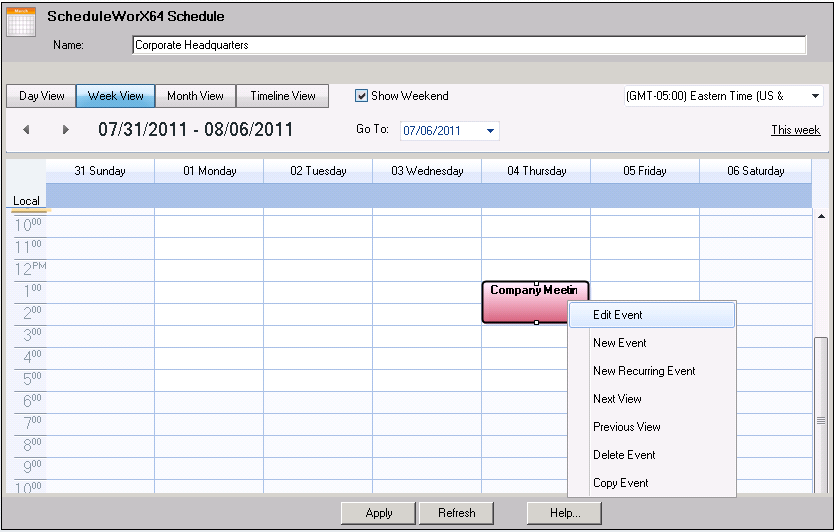This screenshot has width=834, height=532.
Task: Select New Recurring Event menu entry
Action: coord(652,371)
